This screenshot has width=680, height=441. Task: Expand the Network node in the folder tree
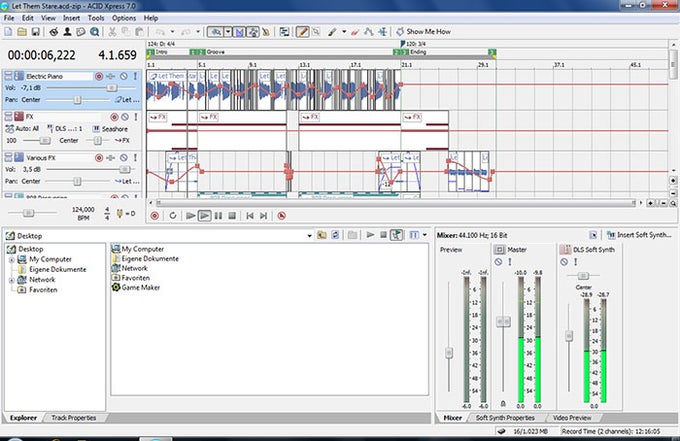11,280
